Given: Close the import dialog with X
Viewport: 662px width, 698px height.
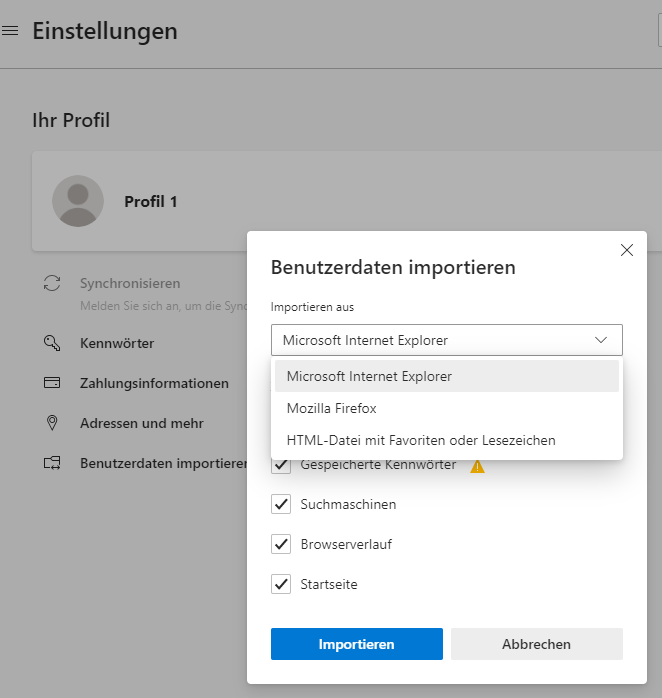Looking at the screenshot, I should 627,250.
